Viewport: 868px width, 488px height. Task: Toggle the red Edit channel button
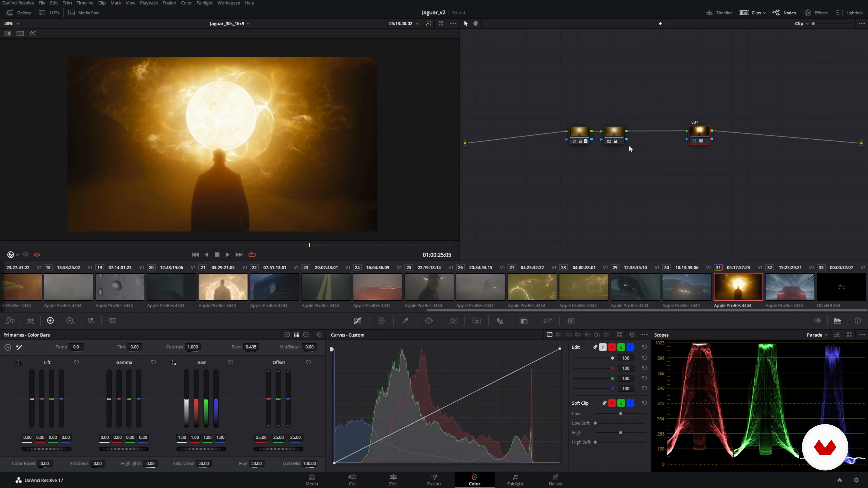coord(612,347)
